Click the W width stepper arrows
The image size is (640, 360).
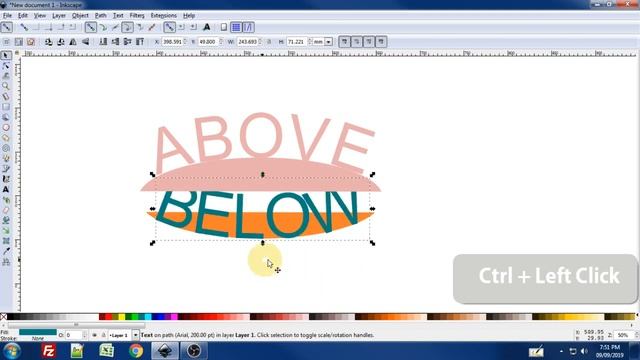click(x=260, y=42)
